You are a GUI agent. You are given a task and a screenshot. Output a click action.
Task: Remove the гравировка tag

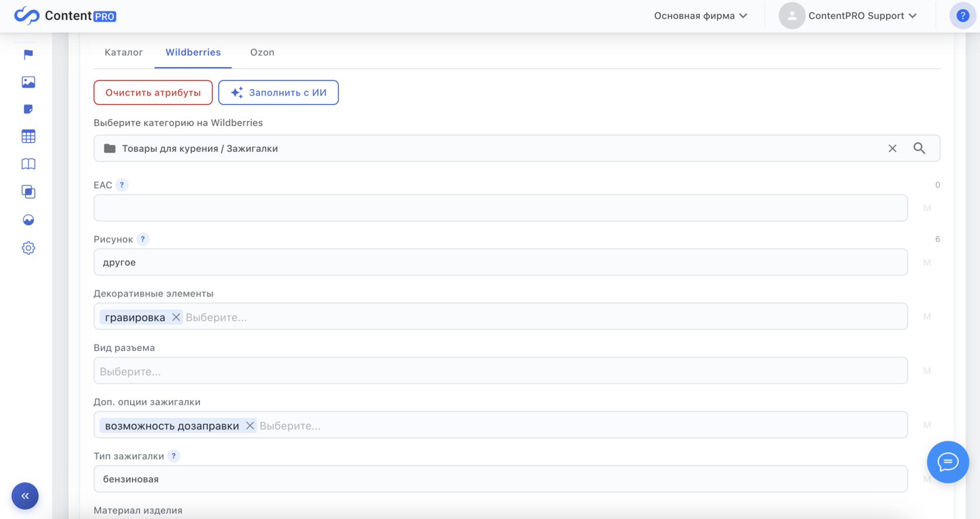(x=176, y=317)
